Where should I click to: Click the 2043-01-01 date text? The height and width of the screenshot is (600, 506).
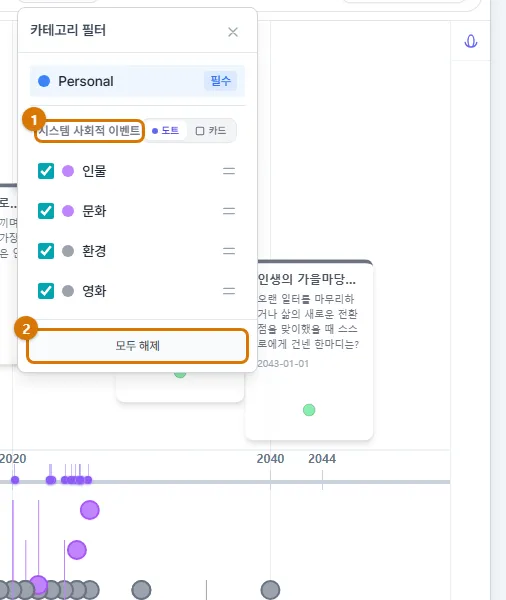tap(283, 364)
